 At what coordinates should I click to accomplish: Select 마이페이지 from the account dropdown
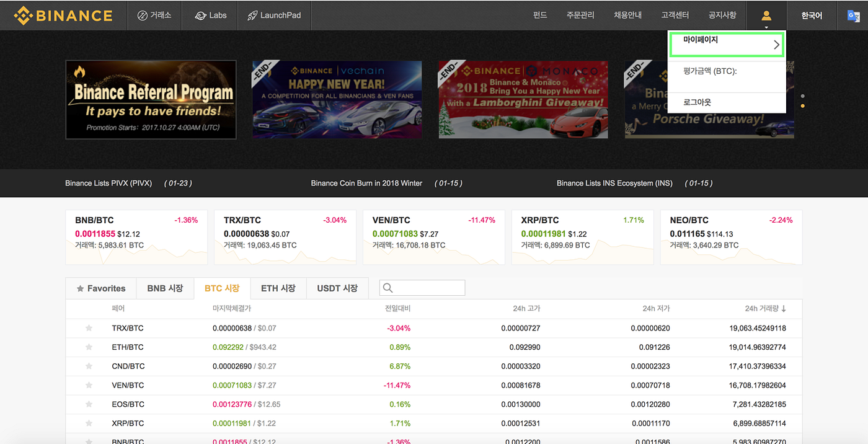tap(727, 45)
